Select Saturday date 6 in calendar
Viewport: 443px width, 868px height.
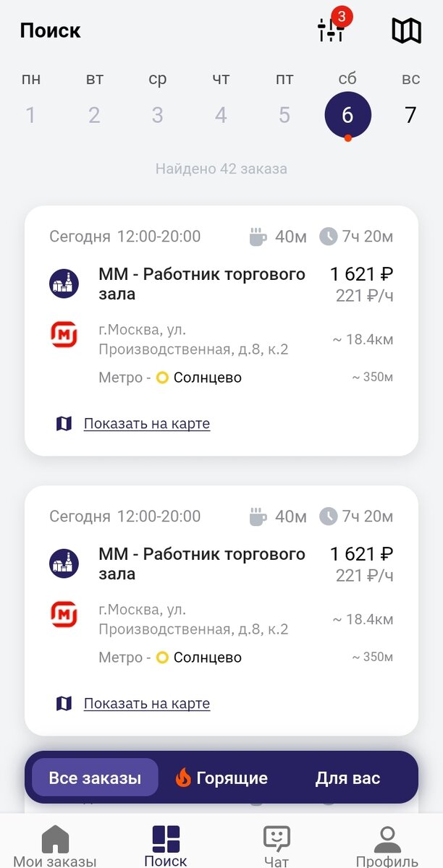click(347, 114)
